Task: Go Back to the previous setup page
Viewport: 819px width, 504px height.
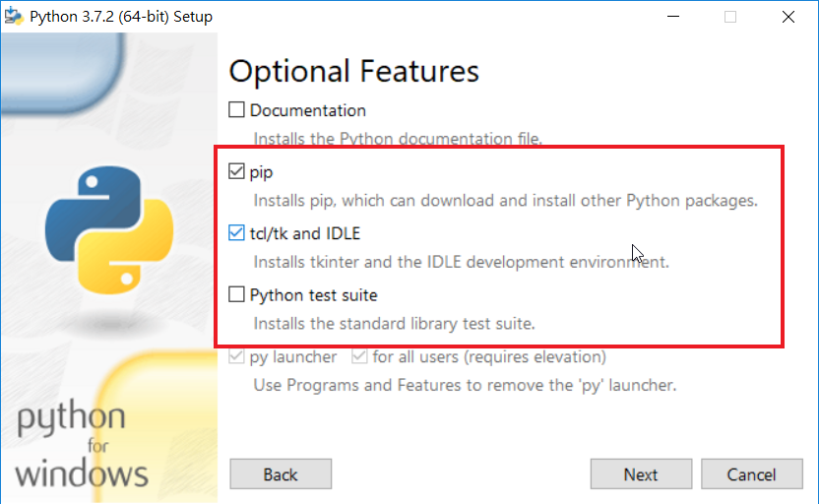Action: pyautogui.click(x=281, y=474)
